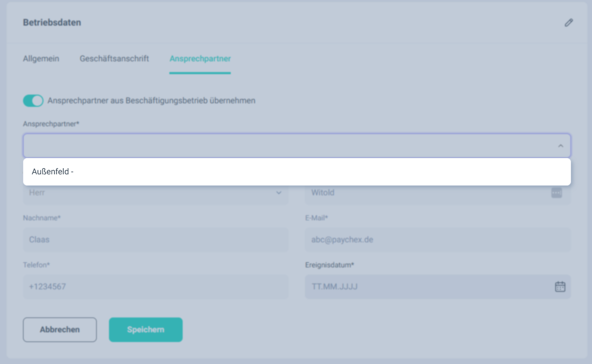Save the form with Speichern

pyautogui.click(x=145, y=330)
